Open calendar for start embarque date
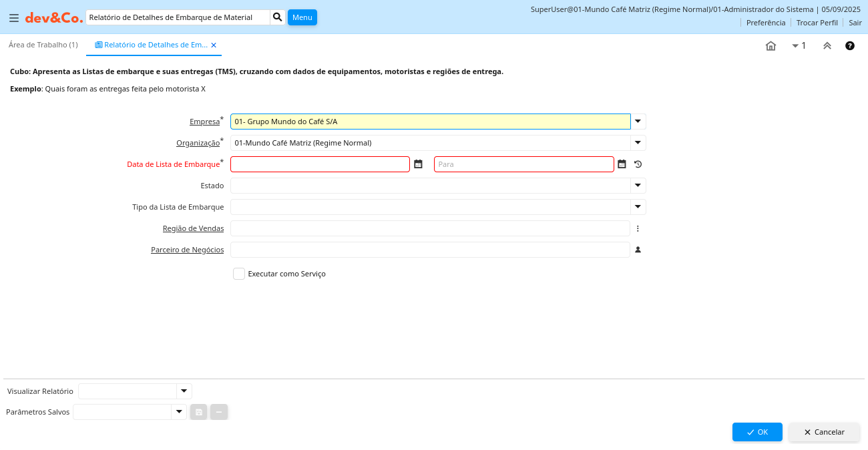868x450 pixels. 418,164
